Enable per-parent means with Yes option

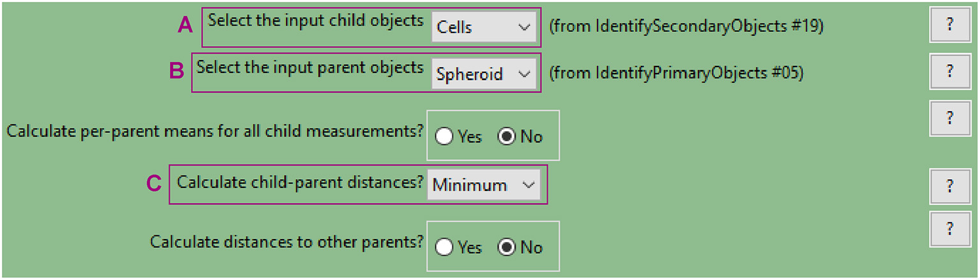coord(444,136)
